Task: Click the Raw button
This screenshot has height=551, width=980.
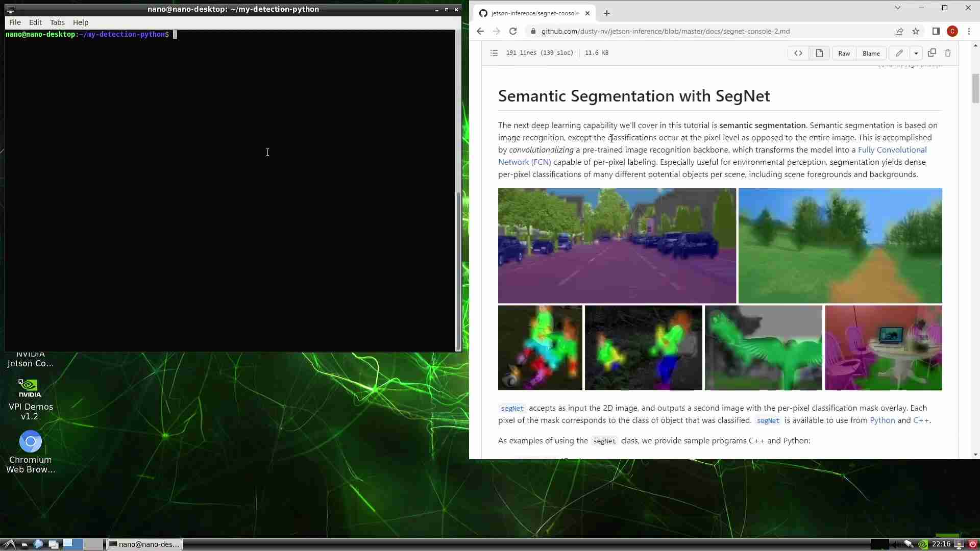Action: click(x=843, y=53)
